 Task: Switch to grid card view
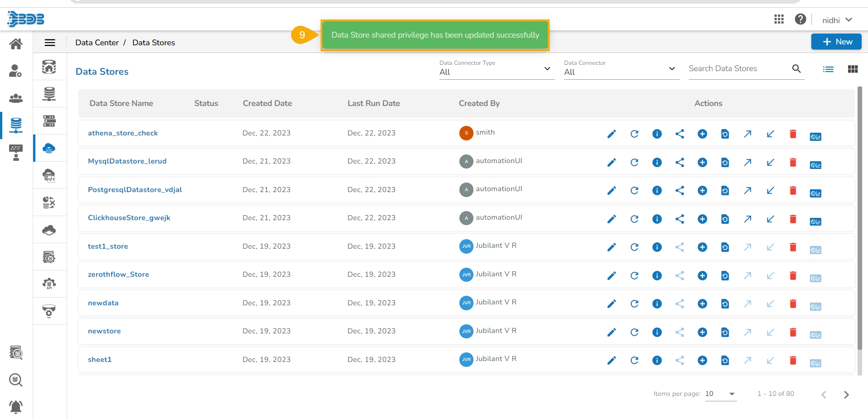pos(853,69)
